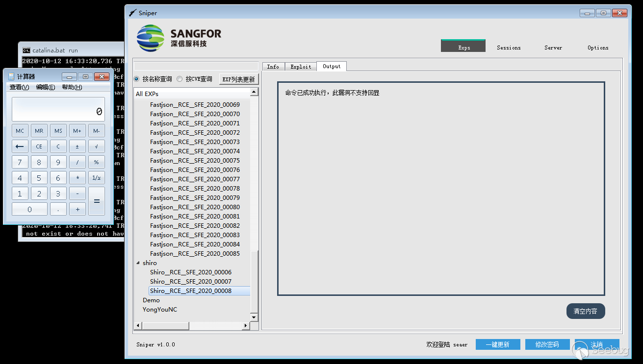This screenshot has height=364, width=643.
Task: Open the 查看(V) menu in calculator
Action: point(20,87)
